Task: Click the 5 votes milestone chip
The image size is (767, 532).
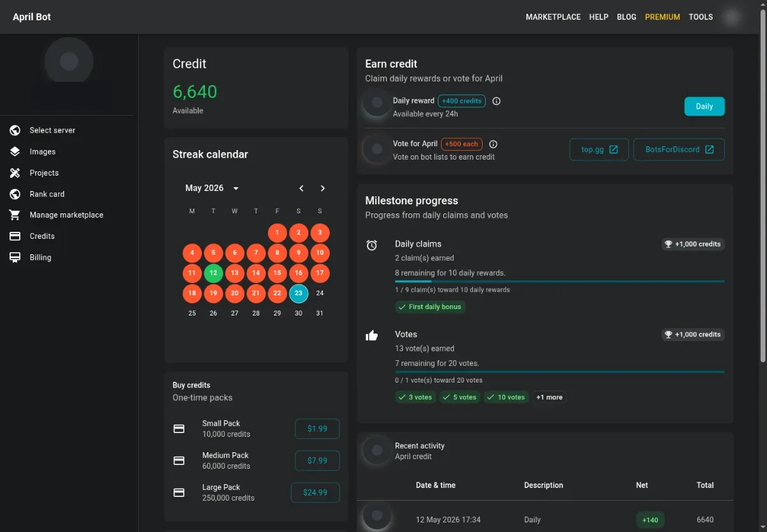Action: (460, 397)
